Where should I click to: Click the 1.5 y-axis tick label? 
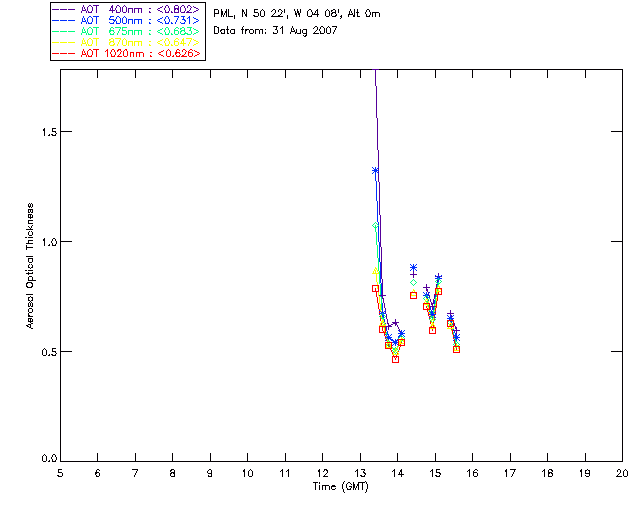pyautogui.click(x=49, y=131)
